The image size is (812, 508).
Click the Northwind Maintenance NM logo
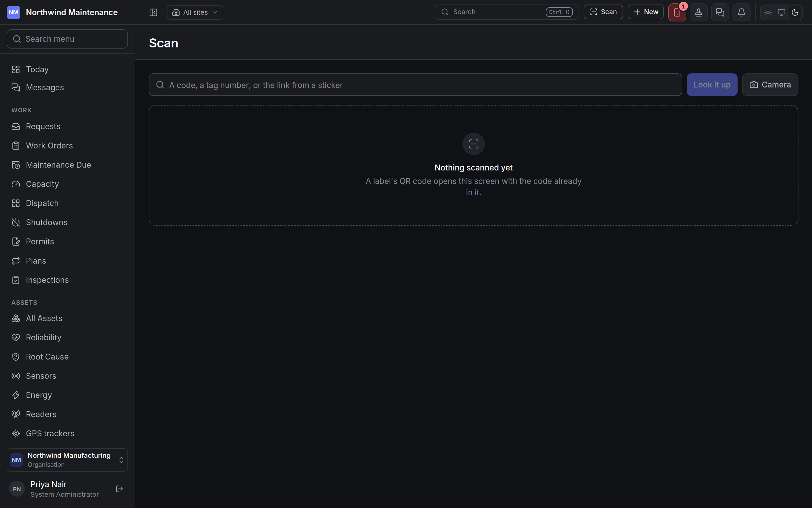coord(14,12)
